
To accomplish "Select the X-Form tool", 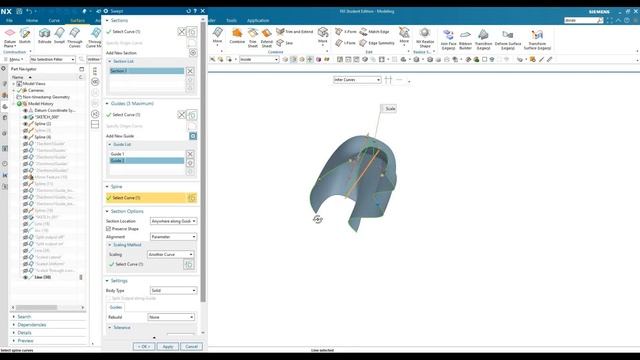I will click(345, 31).
